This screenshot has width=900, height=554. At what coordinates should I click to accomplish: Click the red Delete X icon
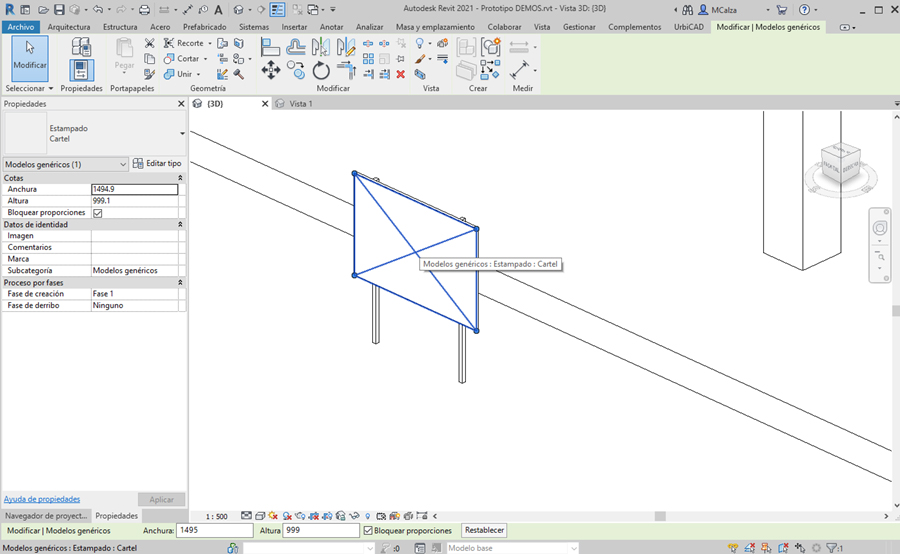pos(401,74)
